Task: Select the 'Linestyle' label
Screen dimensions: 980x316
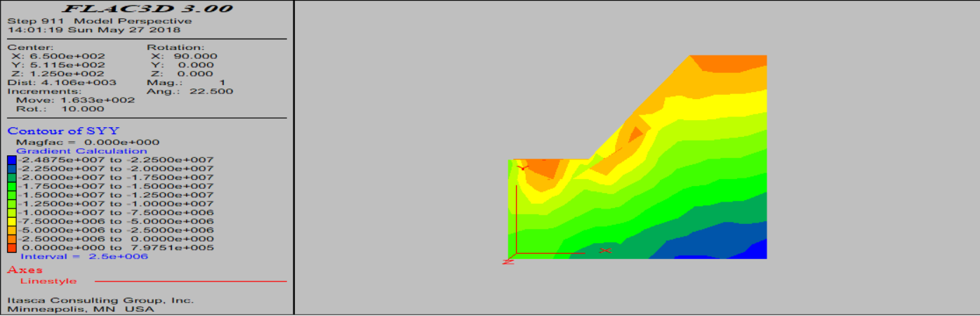Action: click(x=48, y=282)
